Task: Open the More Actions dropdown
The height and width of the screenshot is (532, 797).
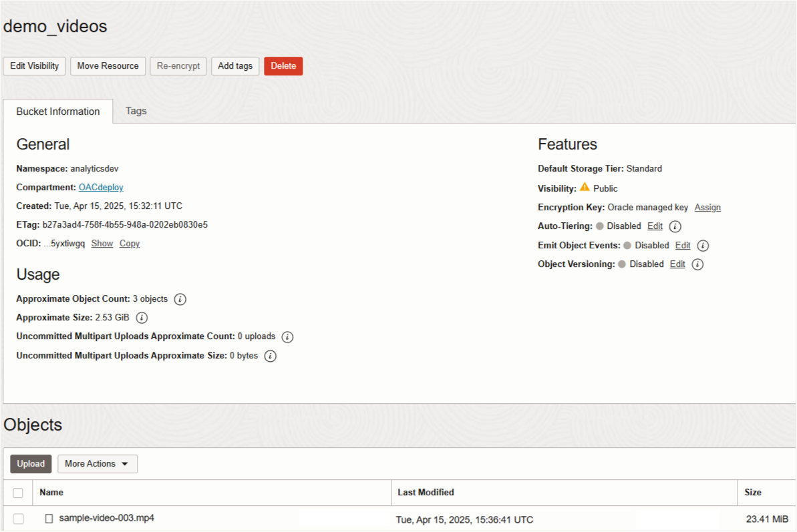Action: coord(97,463)
